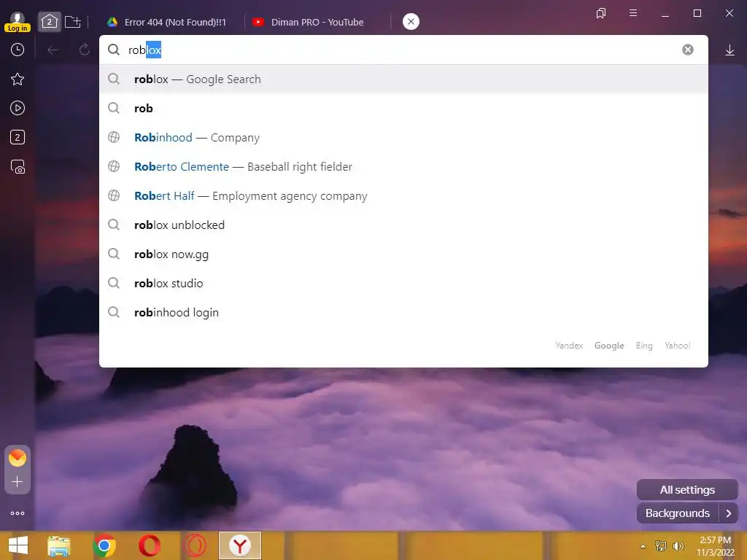Open network status tray icon
Image resolution: width=747 pixels, height=560 pixels.
click(x=661, y=546)
